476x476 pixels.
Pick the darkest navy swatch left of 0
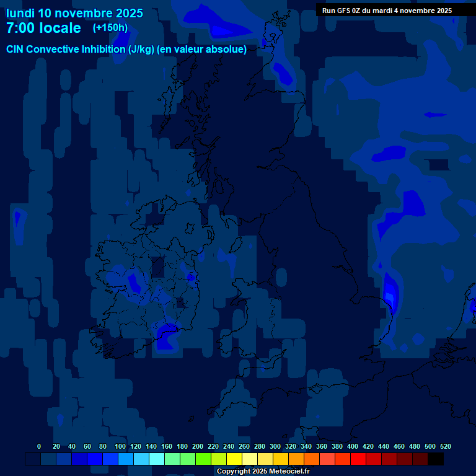coord(32,459)
